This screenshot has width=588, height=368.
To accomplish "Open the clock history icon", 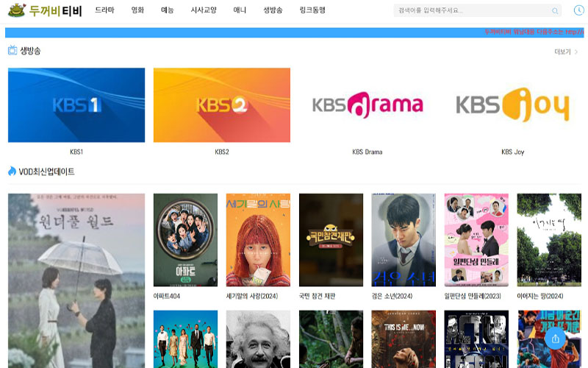I will pyautogui.click(x=578, y=10).
